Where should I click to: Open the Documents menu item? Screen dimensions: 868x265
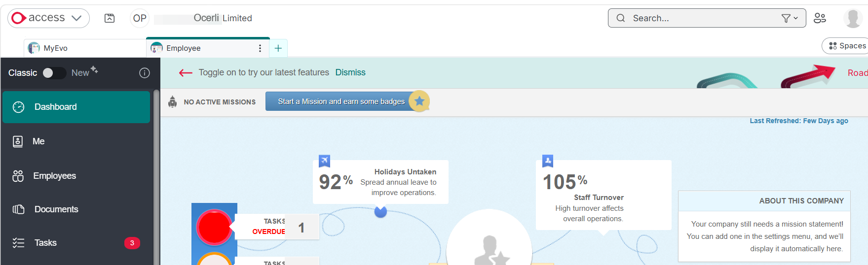point(76,209)
